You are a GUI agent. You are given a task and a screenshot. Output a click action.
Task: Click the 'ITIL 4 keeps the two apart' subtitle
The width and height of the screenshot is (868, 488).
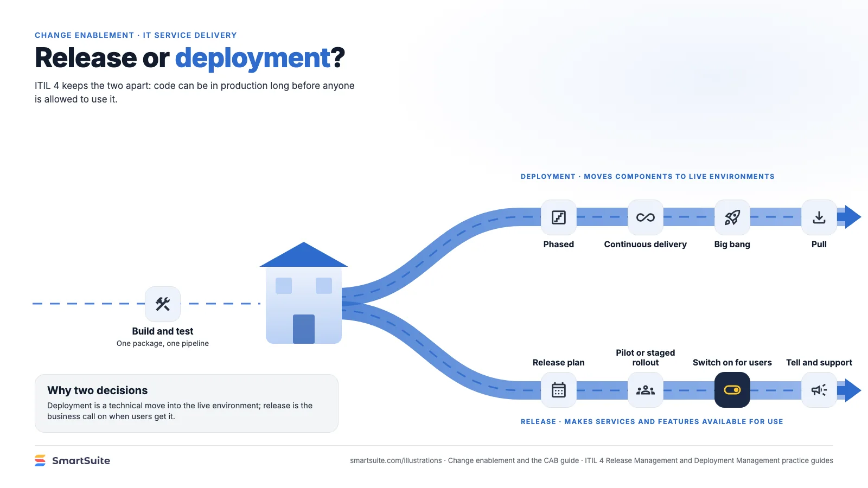click(x=195, y=92)
